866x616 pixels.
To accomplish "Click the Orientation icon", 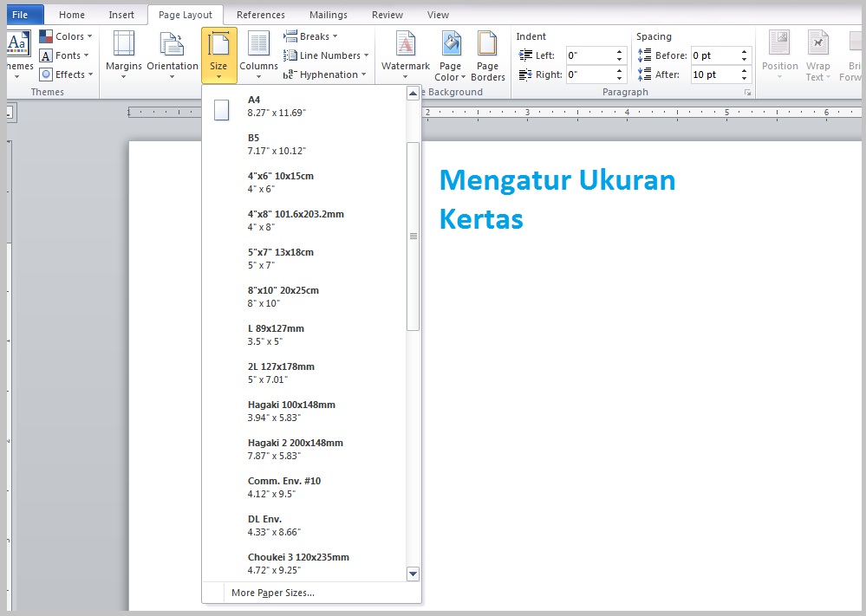I will coord(173,54).
